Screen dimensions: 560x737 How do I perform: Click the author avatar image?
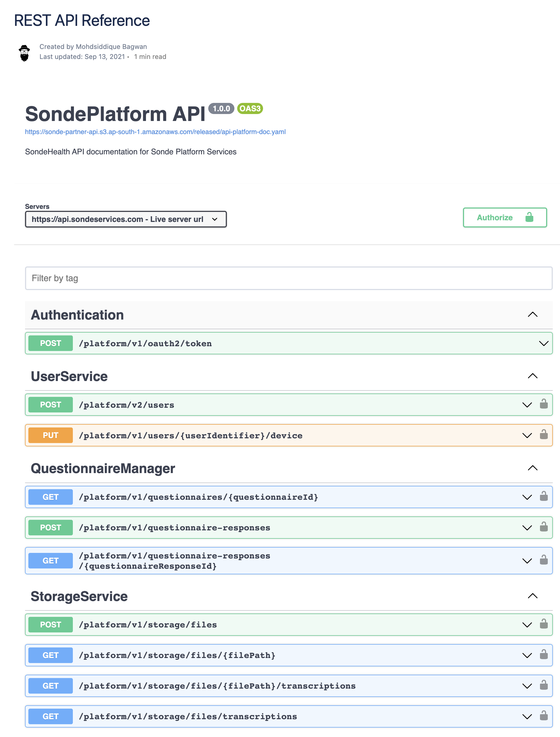24,53
